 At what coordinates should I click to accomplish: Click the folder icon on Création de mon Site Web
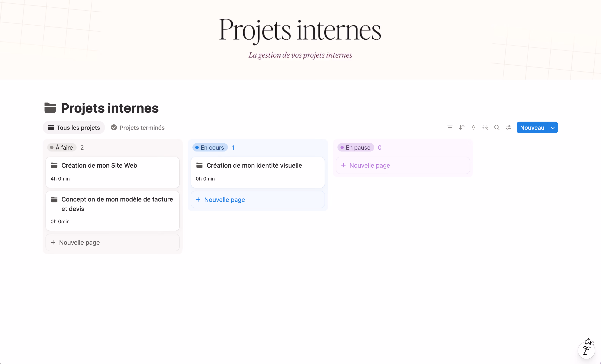(54, 166)
